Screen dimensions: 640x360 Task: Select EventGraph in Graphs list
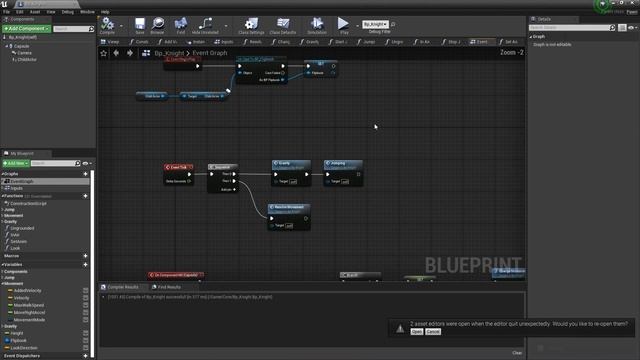45,181
